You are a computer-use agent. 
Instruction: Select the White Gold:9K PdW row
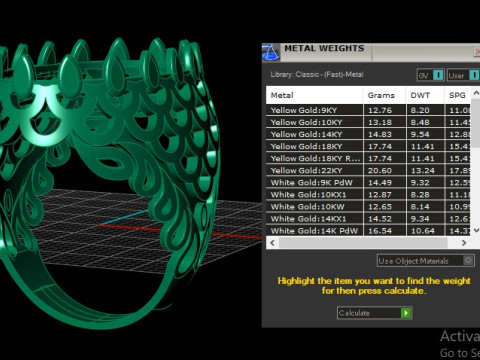pyautogui.click(x=368, y=183)
